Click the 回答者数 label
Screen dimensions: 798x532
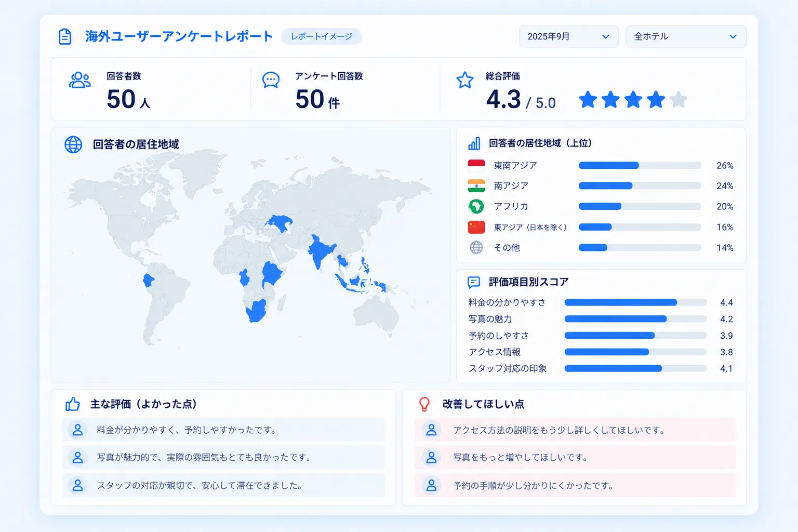pos(124,76)
